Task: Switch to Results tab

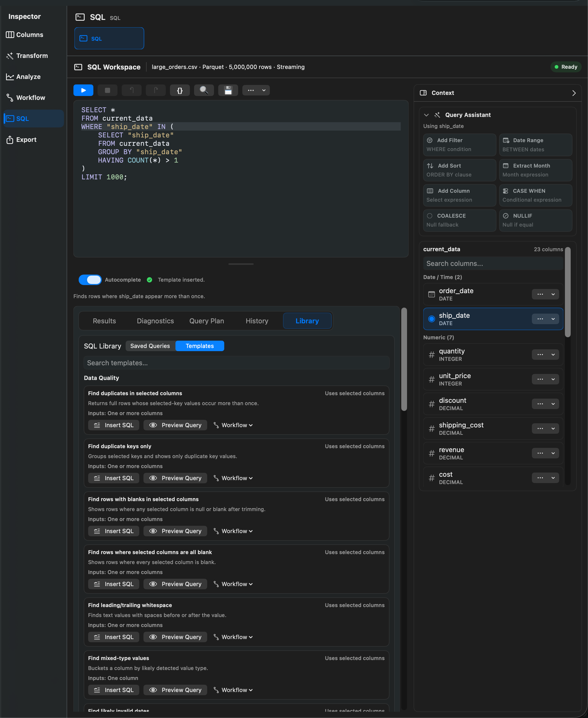Action: click(x=104, y=321)
